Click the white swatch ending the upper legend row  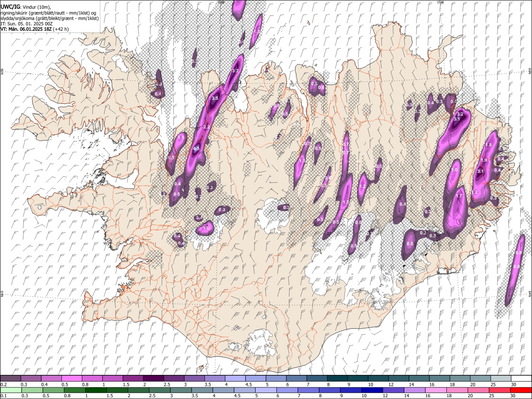point(521,378)
